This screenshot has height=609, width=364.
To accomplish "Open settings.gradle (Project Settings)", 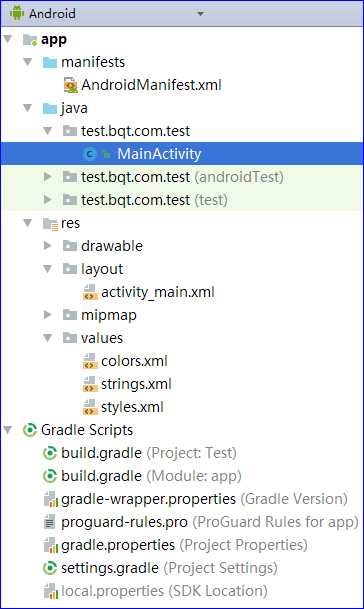I will click(169, 568).
